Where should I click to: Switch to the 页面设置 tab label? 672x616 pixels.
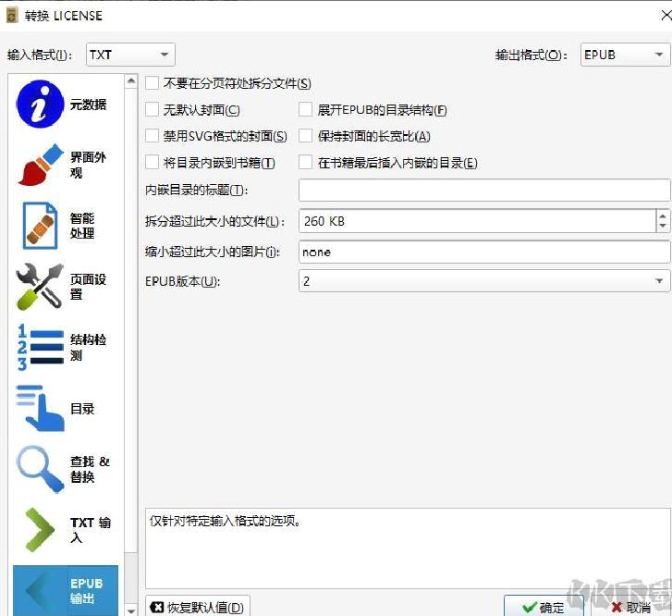pos(88,287)
